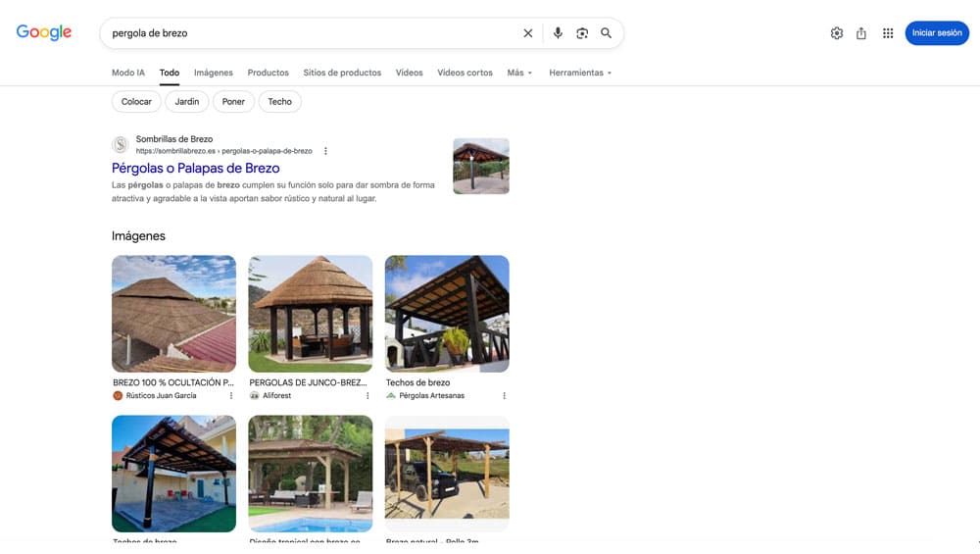Open Google apps grid
The width and height of the screenshot is (980, 554).
tap(888, 33)
